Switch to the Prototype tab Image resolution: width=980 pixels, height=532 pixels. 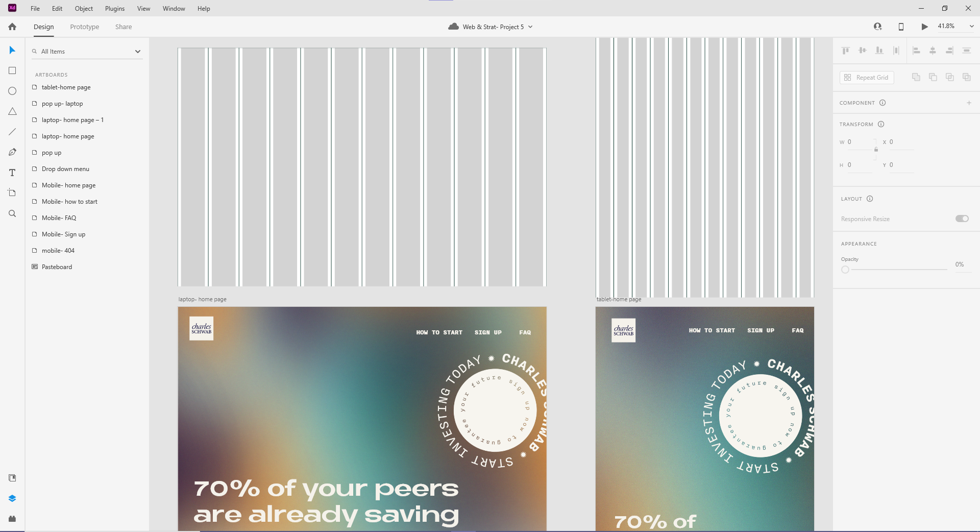coord(85,27)
